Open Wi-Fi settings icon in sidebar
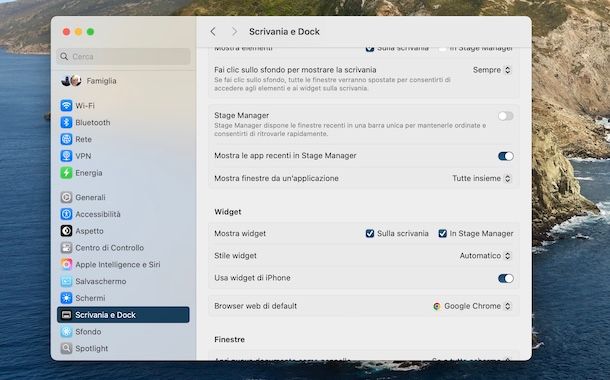 [66, 105]
